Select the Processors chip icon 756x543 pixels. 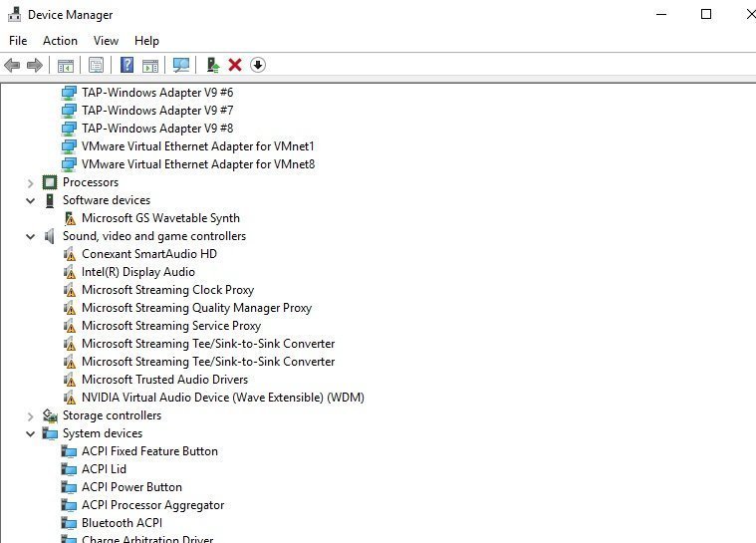[x=50, y=182]
